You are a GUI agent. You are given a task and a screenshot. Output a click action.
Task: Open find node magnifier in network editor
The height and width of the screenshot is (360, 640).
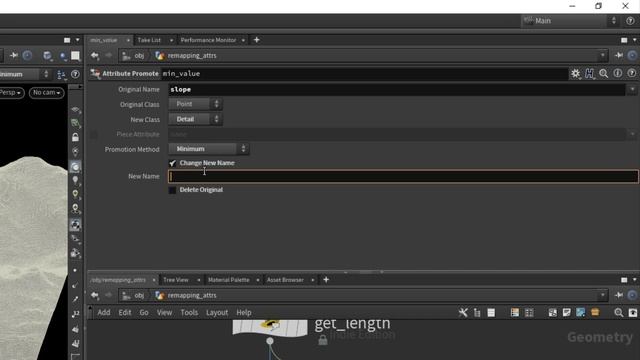pos(619,313)
